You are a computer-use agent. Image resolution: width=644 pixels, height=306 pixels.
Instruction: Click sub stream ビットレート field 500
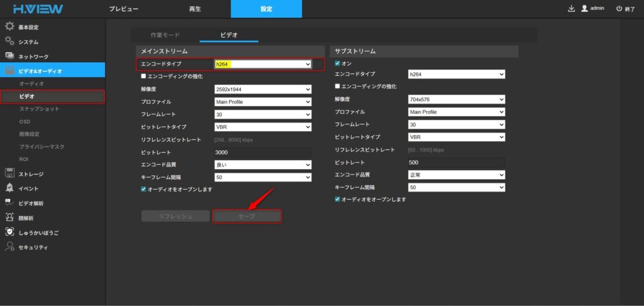coord(457,163)
